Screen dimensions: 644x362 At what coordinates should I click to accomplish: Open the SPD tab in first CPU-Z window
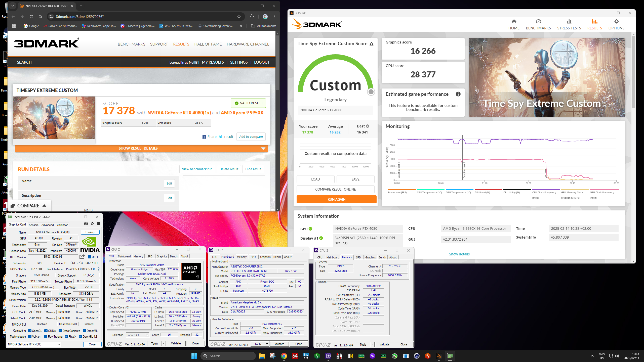click(150, 256)
